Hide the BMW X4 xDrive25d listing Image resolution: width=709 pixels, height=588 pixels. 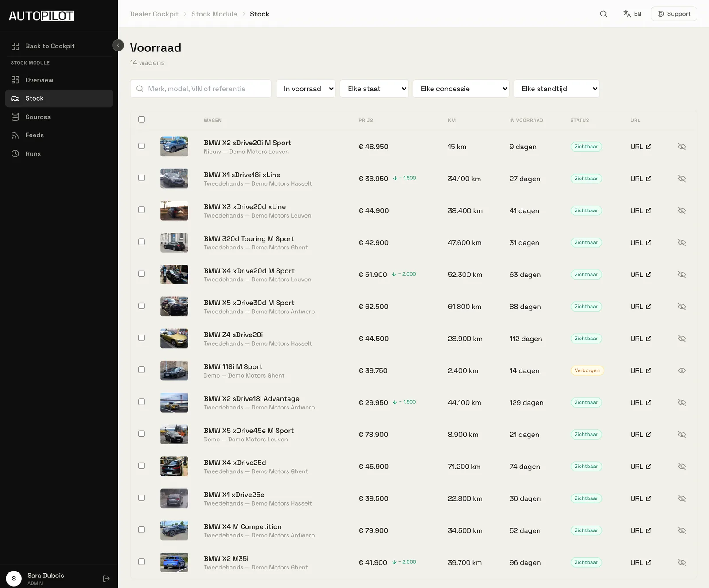pyautogui.click(x=682, y=467)
